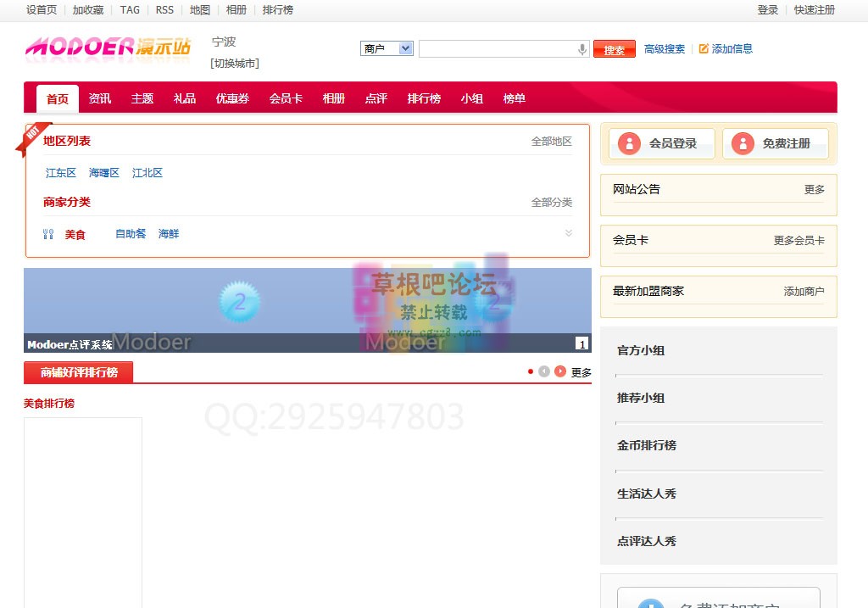Click the next arrow in ranking section
The height and width of the screenshot is (608, 868).
[560, 371]
